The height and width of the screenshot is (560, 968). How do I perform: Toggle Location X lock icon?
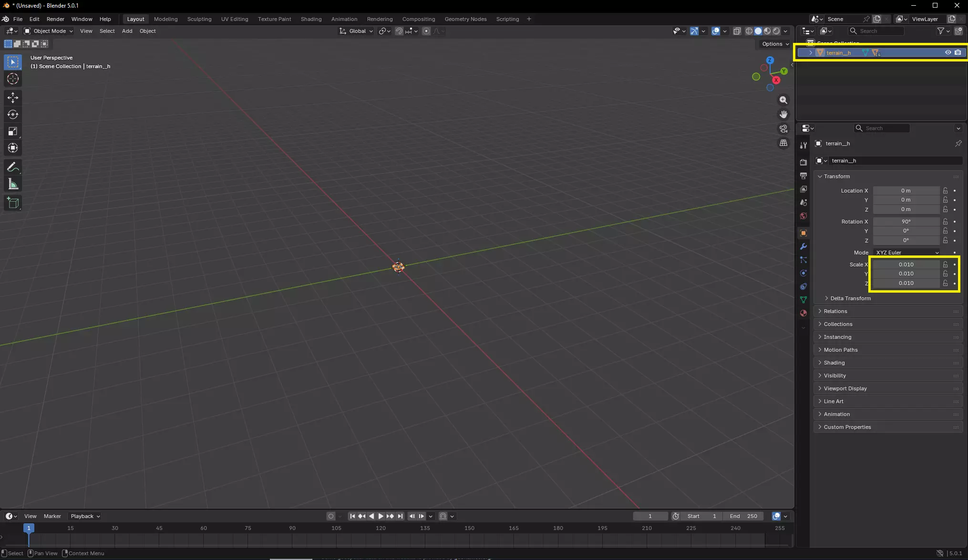point(945,191)
